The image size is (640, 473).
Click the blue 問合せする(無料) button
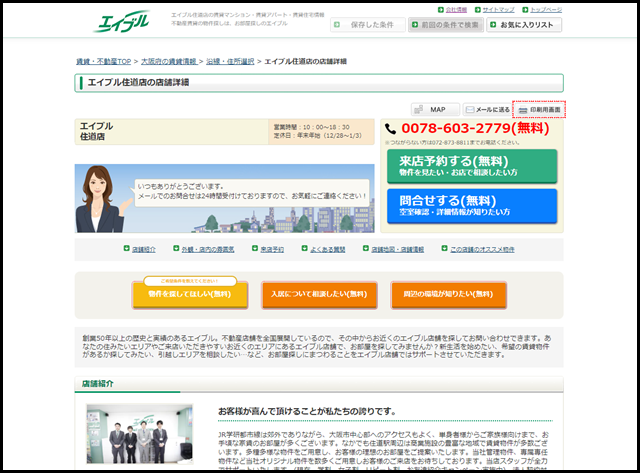(472, 206)
